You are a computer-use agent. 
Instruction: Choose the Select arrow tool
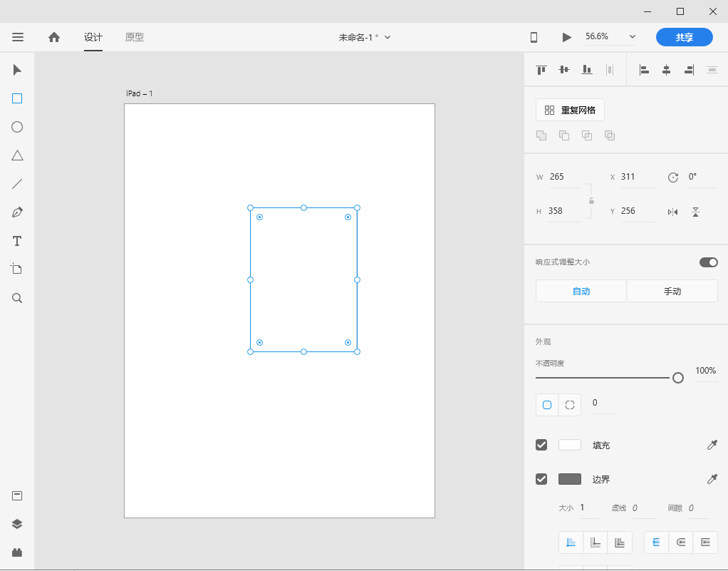coord(17,70)
